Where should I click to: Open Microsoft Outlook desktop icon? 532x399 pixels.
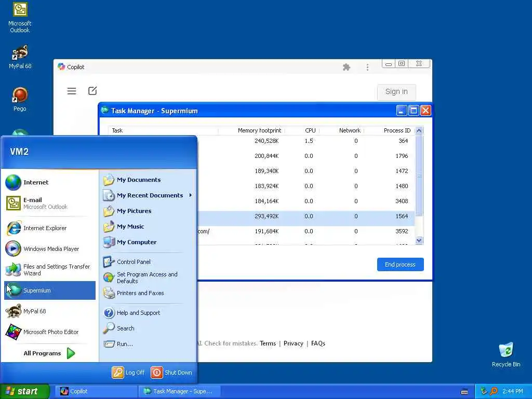[20, 18]
